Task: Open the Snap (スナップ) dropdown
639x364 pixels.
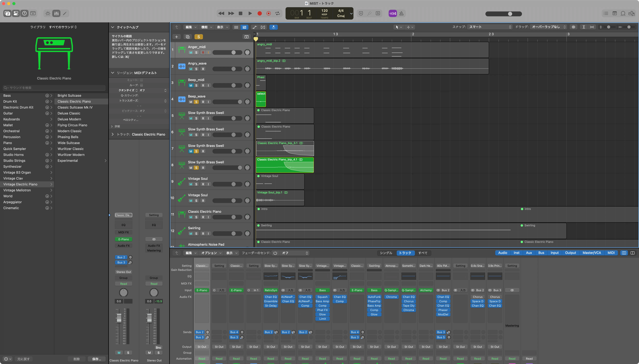Action: pos(490,27)
